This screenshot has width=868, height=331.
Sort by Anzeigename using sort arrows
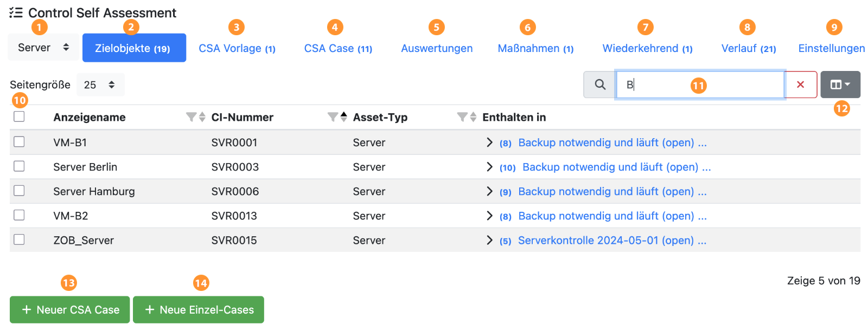point(202,117)
